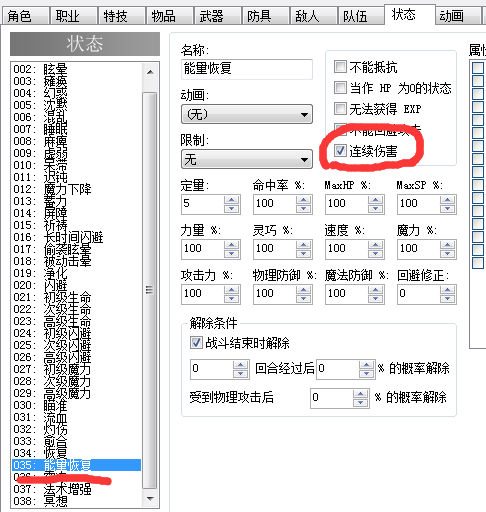This screenshot has height=512, width=486.
Task: Decrease MaxSP % with down arrow
Action: click(x=447, y=209)
